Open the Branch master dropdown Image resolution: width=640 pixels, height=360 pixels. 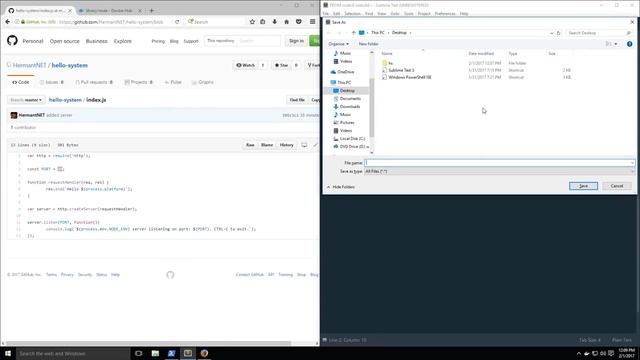26,100
